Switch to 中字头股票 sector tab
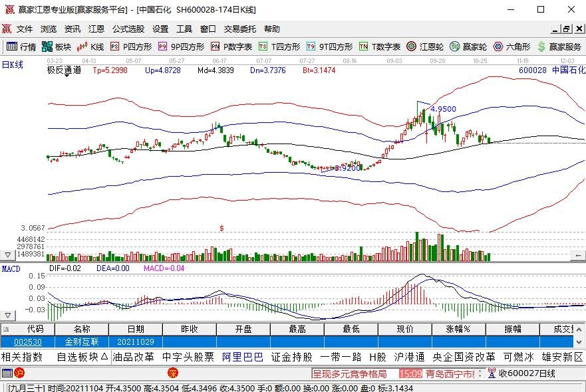This screenshot has height=392, width=586. point(188,357)
